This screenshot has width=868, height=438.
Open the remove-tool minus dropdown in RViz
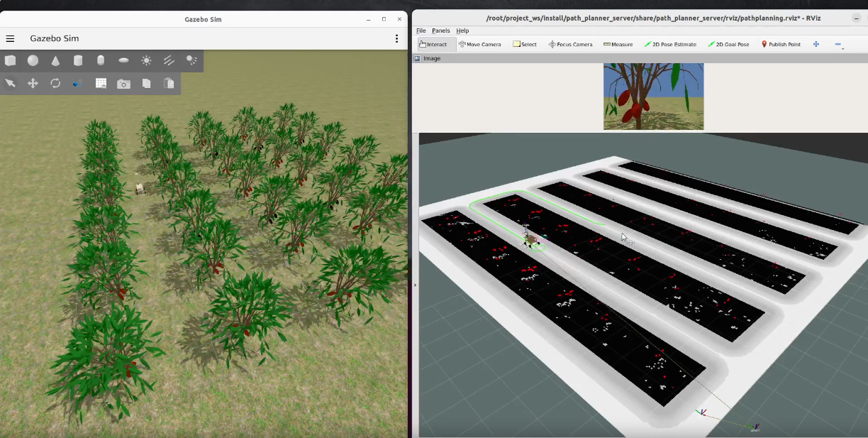tap(838, 44)
